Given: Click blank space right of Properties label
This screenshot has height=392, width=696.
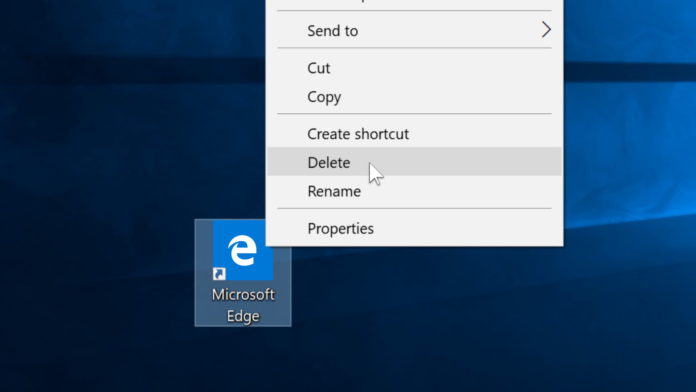Looking at the screenshot, I should click(x=466, y=228).
